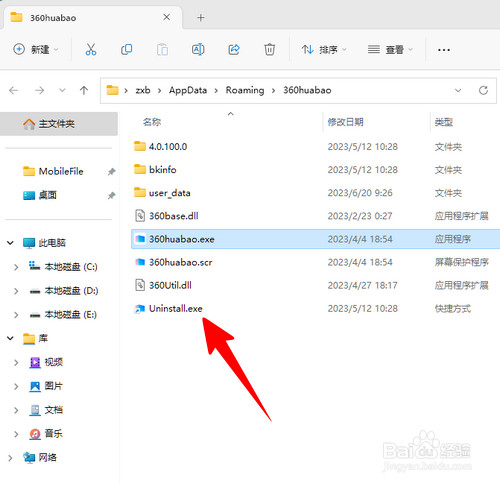Image resolution: width=500 pixels, height=484 pixels.
Task: Click the 360huabao.exe application icon
Action: pyautogui.click(x=140, y=239)
